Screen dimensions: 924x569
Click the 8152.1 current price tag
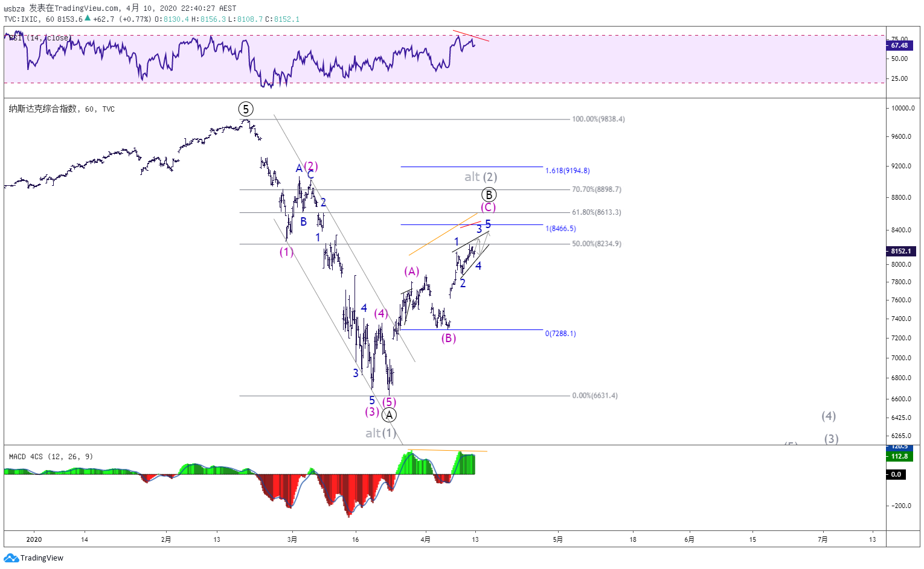tap(900, 251)
